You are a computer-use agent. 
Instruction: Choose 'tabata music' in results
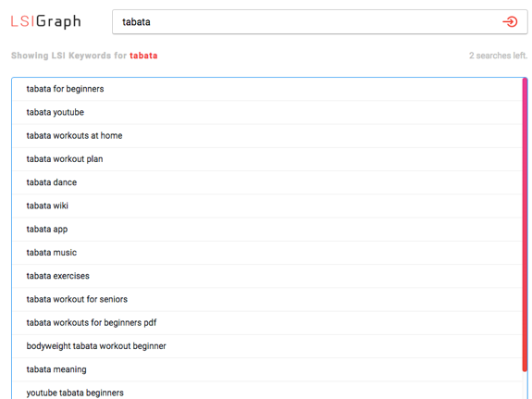[x=267, y=253]
